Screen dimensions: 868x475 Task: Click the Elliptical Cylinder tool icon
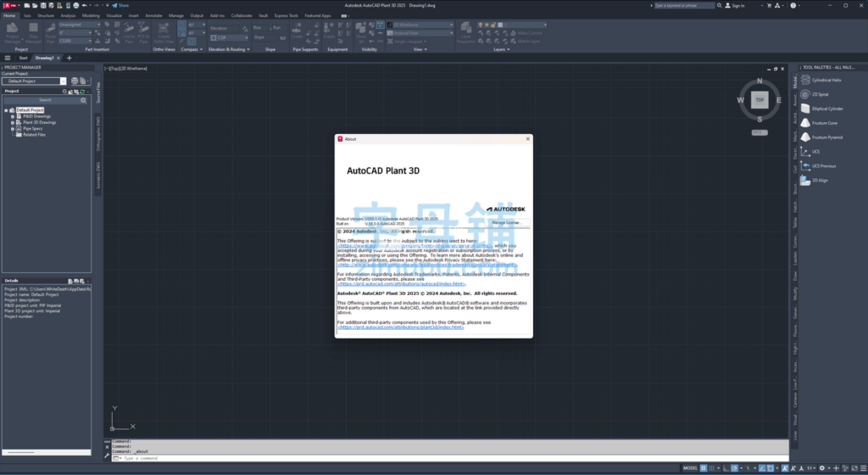pos(805,109)
